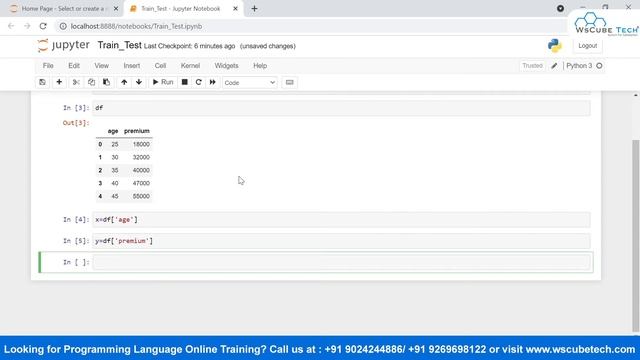This screenshot has height=360, width=640.
Task: Copy selected cells icon
Action: [x=91, y=82]
